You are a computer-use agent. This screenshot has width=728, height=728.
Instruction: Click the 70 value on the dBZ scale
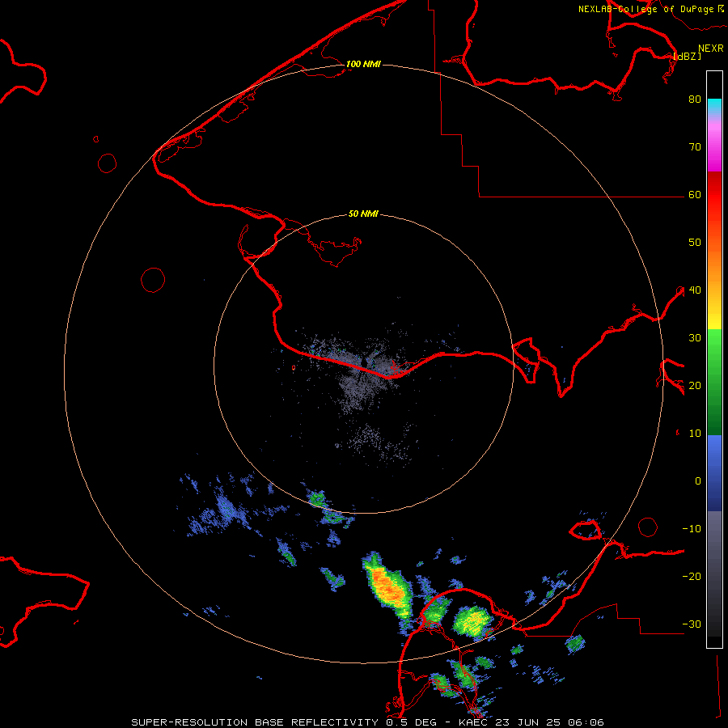pos(695,146)
